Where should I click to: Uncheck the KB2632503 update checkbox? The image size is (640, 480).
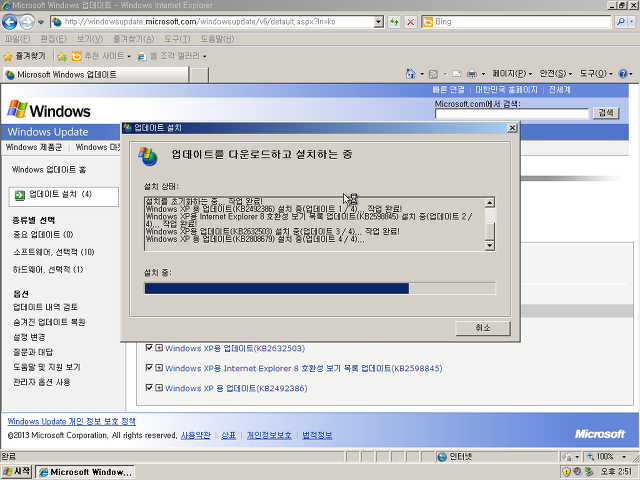[149, 348]
